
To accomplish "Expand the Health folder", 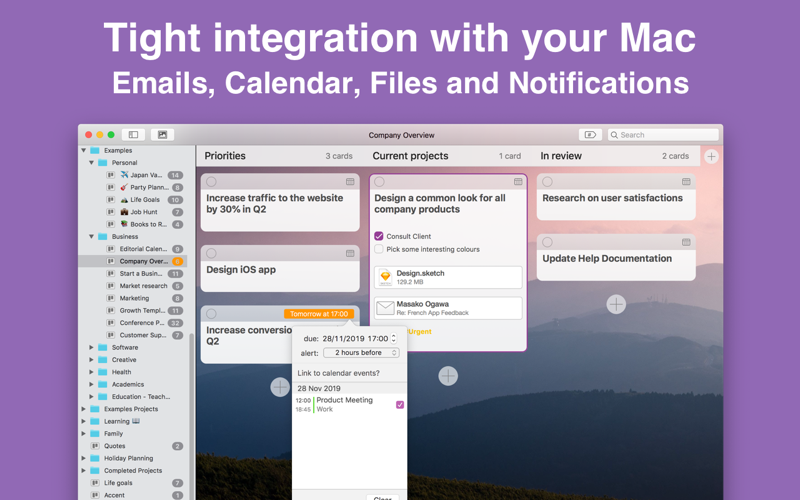I will click(x=91, y=372).
